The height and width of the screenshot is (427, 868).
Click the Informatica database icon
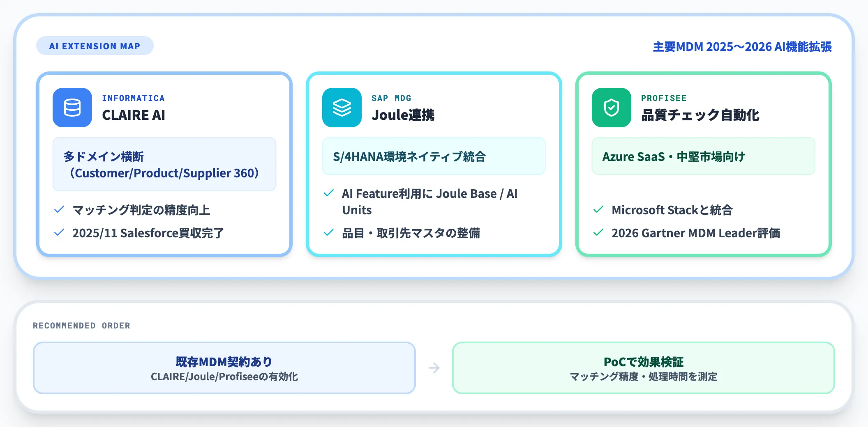point(72,108)
